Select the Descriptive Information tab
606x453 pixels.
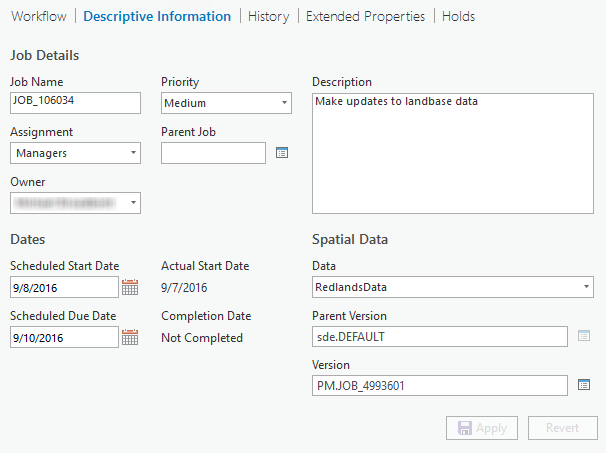tap(157, 17)
